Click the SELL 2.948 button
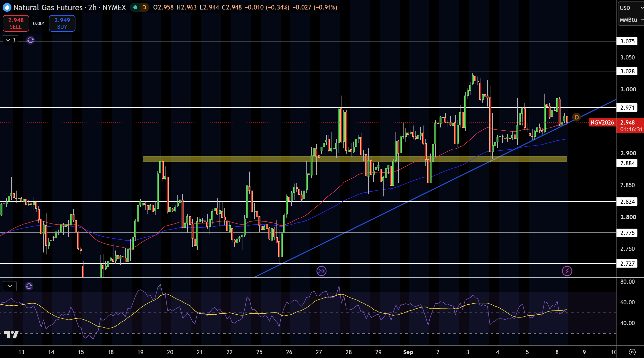 [x=16, y=23]
